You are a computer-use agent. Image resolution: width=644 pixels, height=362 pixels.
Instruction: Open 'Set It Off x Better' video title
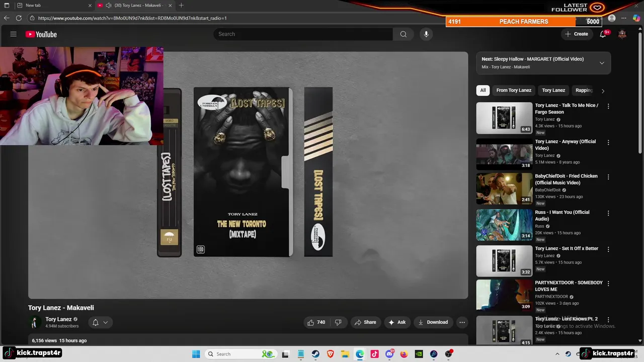pyautogui.click(x=567, y=248)
